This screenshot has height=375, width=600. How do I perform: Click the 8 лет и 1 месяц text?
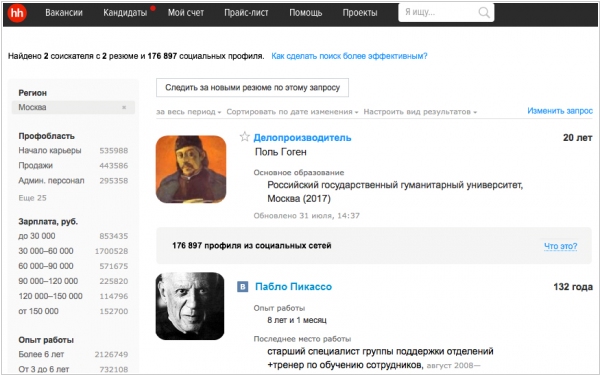pos(297,320)
